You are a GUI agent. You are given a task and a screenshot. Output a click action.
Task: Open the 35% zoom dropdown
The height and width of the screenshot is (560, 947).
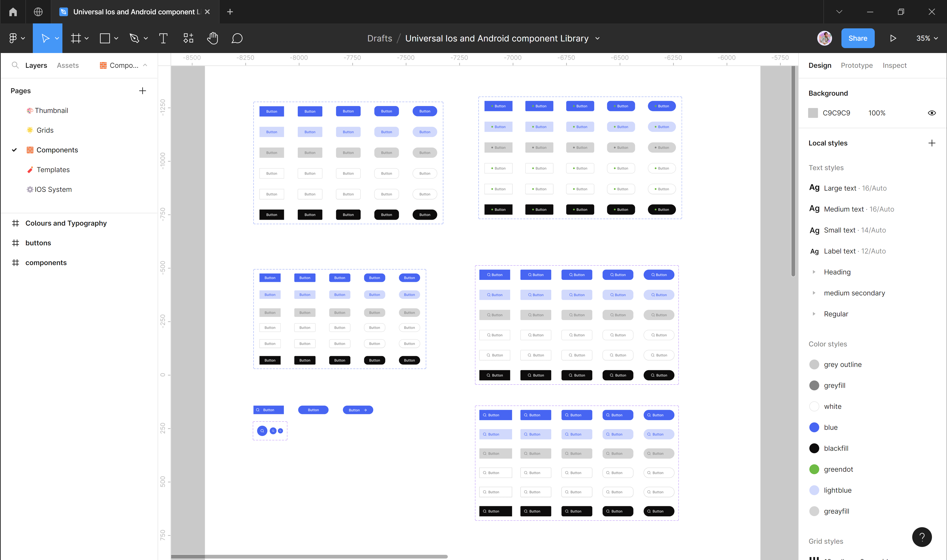tap(927, 38)
